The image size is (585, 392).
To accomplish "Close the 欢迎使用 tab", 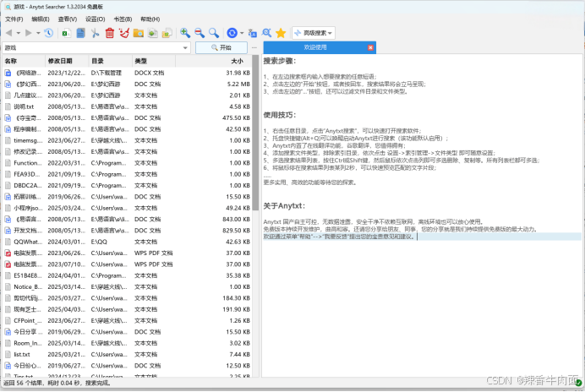I will point(370,47).
